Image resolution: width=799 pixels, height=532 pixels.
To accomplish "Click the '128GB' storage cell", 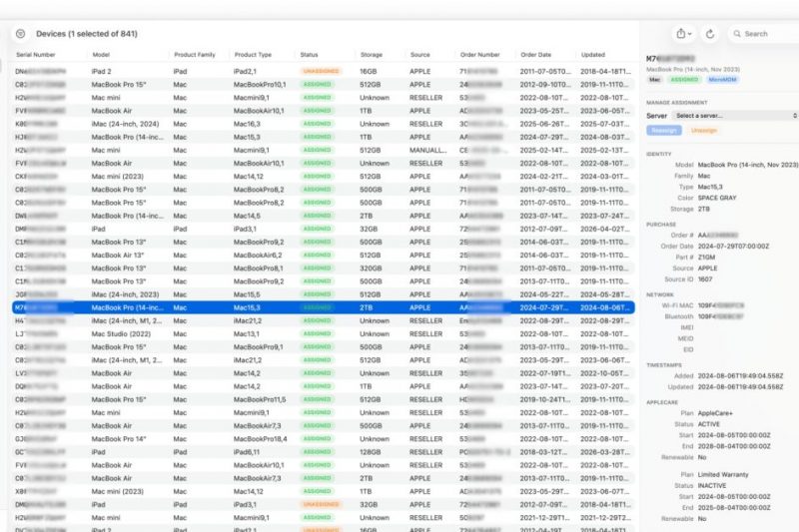I will (x=370, y=452).
